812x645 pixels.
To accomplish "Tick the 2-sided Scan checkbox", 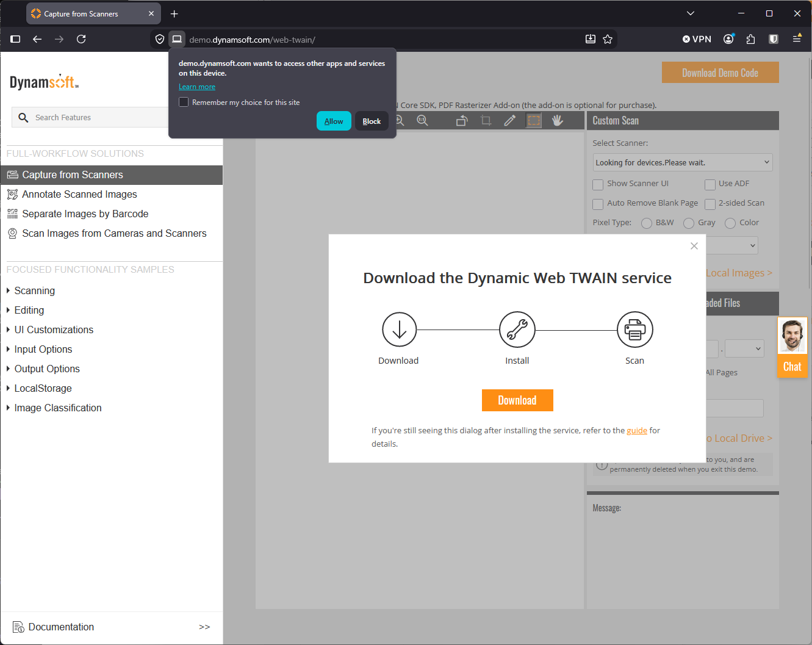I will (x=710, y=204).
